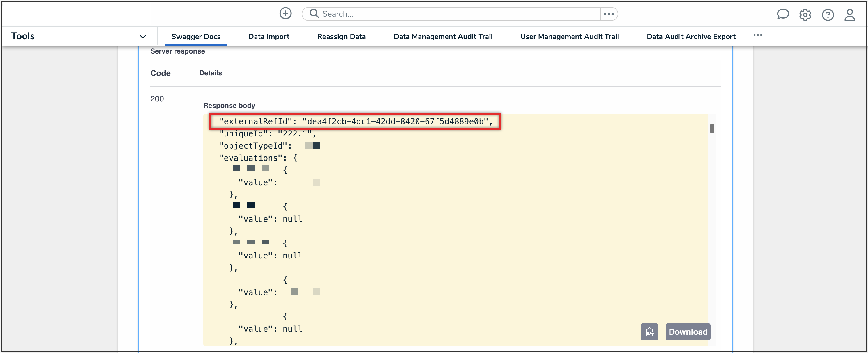Open search options ellipsis button
Viewport: 868px width, 353px height.
tap(609, 14)
